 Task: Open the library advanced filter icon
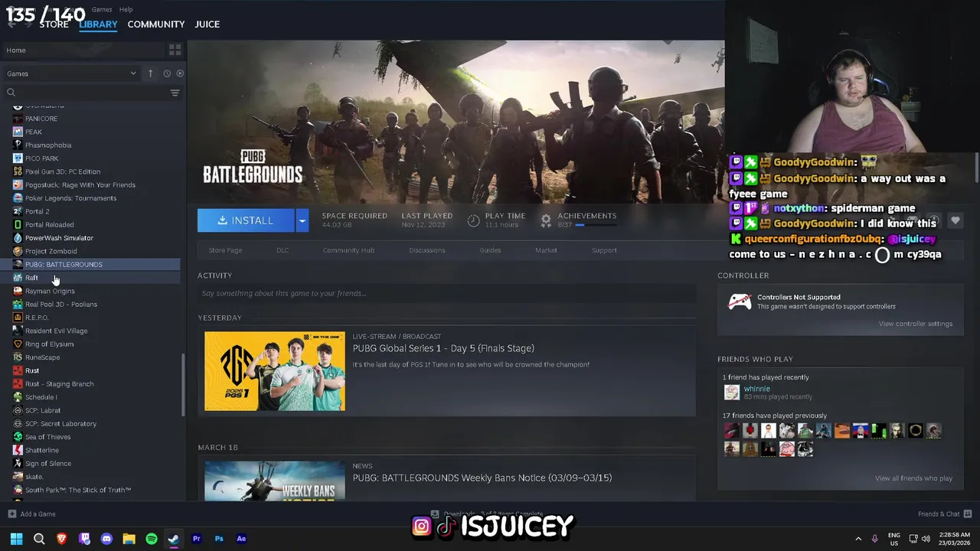[x=175, y=93]
